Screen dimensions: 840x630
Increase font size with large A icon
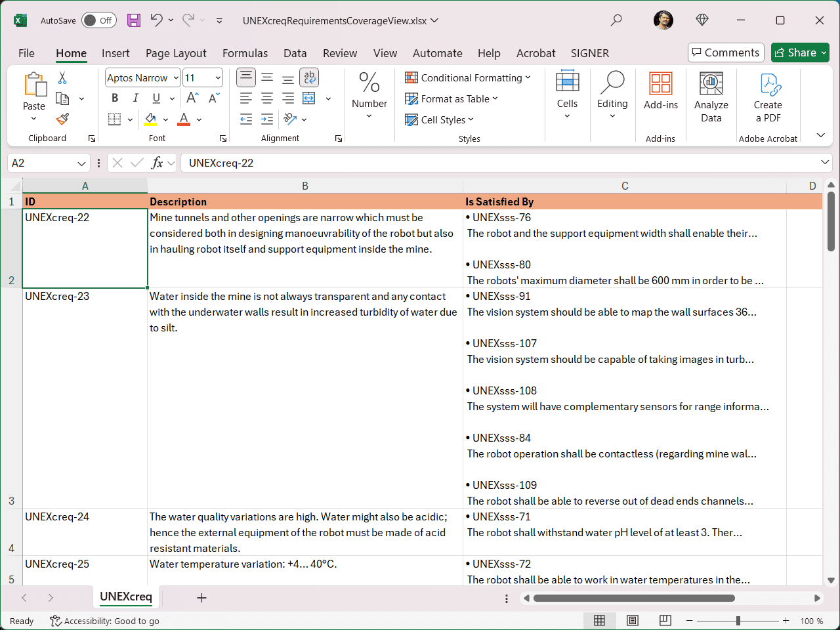coord(192,98)
